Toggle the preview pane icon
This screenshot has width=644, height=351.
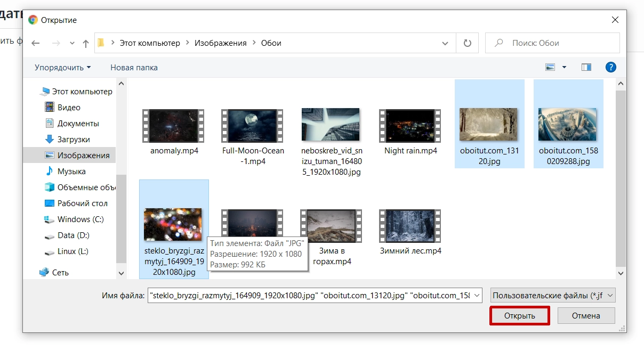(x=586, y=67)
